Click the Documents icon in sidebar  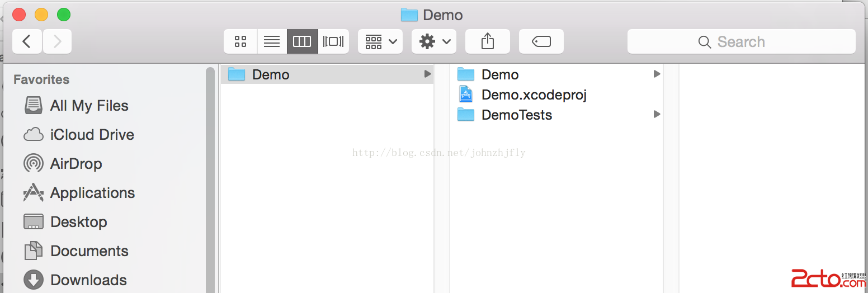[x=34, y=251]
